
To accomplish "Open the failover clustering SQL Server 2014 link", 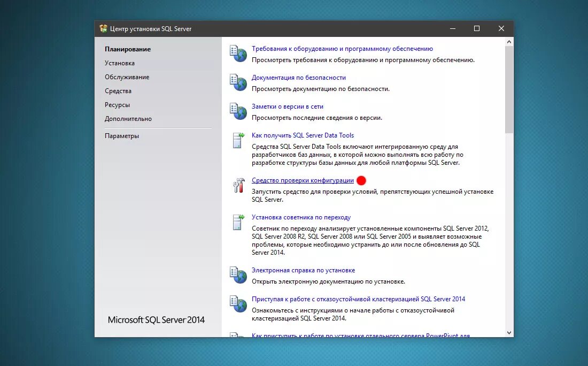I will pyautogui.click(x=358, y=299).
